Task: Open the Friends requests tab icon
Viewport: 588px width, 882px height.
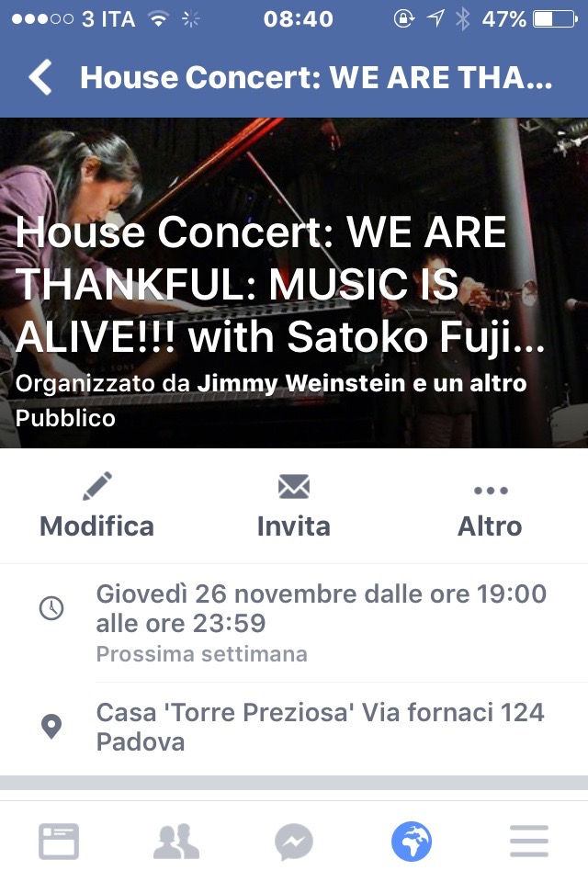Action: [176, 842]
